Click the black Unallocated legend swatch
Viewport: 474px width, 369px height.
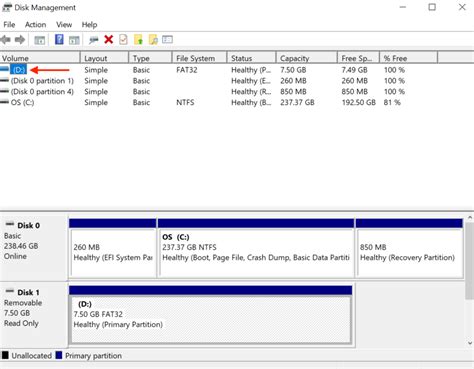click(x=5, y=355)
